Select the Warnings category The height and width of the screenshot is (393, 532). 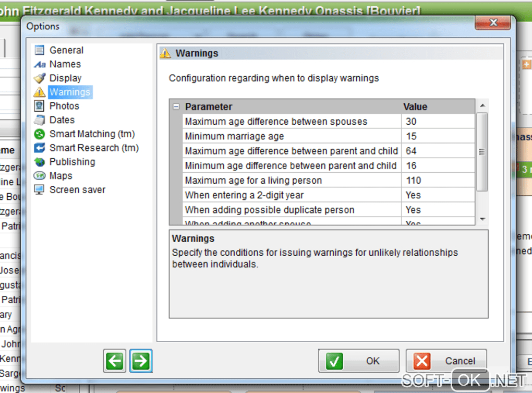[70, 92]
